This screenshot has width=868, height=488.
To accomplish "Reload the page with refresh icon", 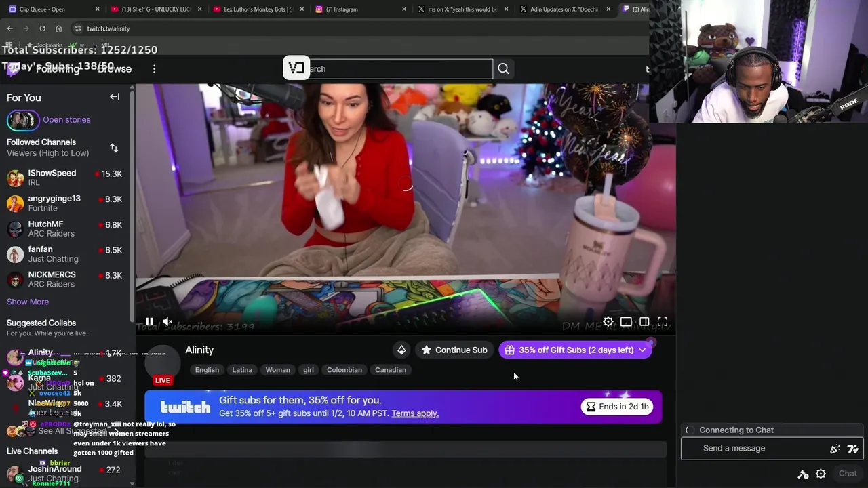I will pyautogui.click(x=42, y=28).
